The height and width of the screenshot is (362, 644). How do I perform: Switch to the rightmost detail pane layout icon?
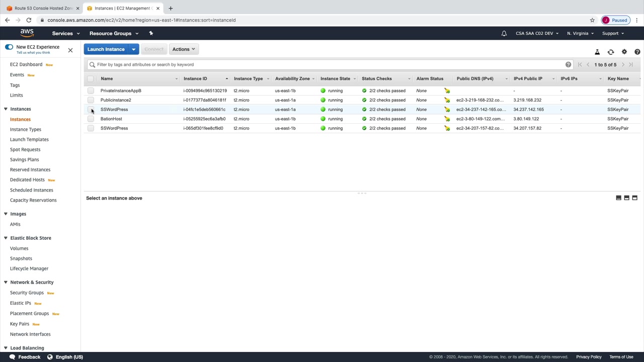click(x=634, y=198)
